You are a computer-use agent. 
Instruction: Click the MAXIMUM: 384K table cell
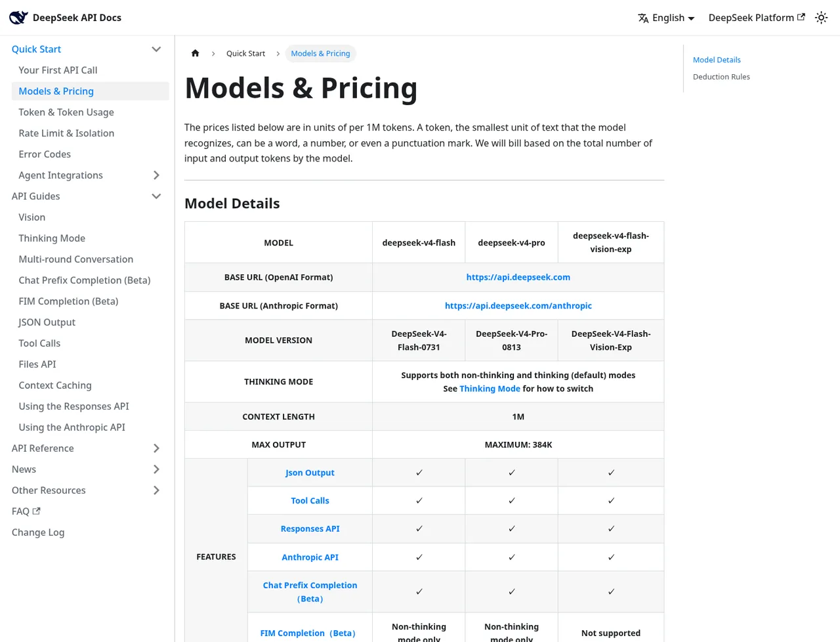click(518, 444)
